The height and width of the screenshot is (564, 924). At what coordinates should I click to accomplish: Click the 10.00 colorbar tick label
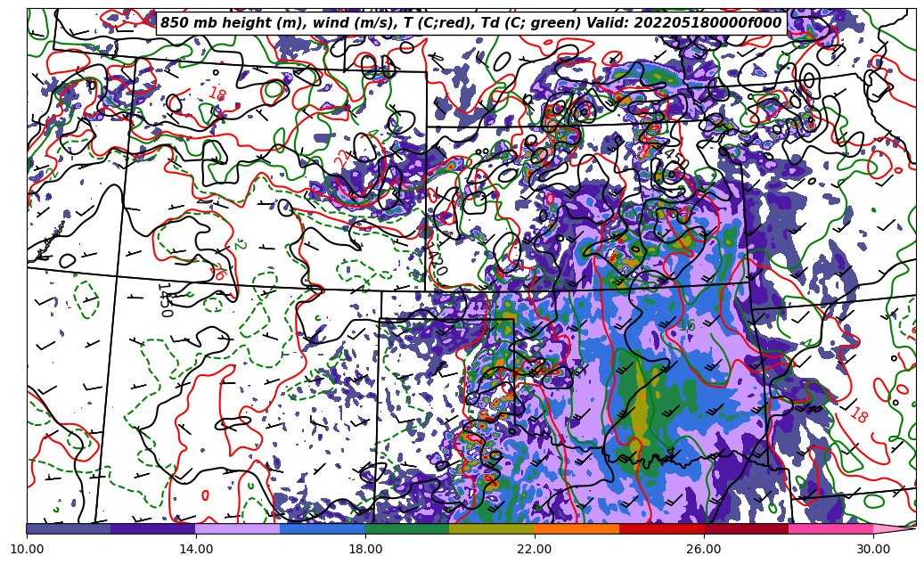(x=27, y=550)
